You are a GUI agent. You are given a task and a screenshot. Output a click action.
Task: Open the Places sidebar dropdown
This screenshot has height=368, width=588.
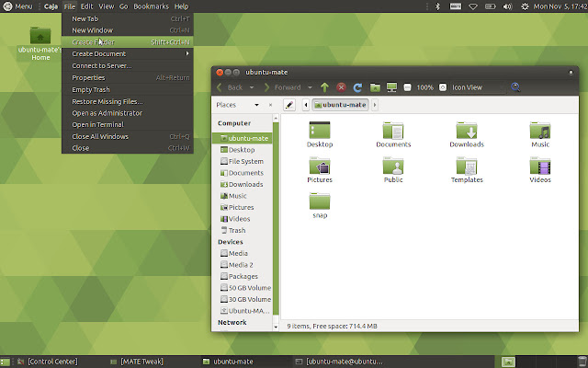[x=256, y=105]
